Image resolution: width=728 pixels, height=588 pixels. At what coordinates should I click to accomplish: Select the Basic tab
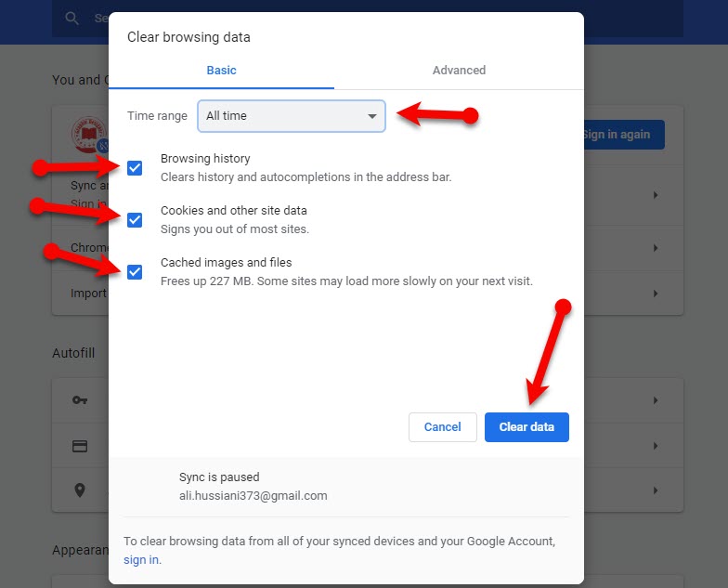221,71
